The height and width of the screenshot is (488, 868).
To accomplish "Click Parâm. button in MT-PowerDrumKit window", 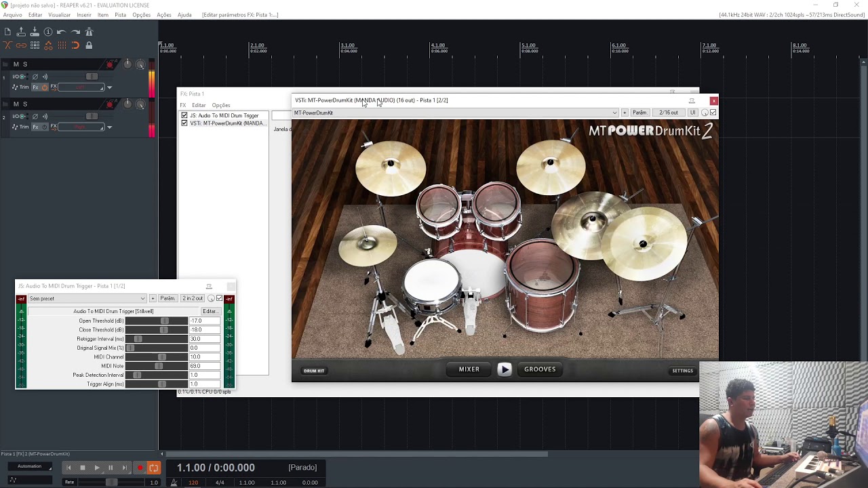I will pyautogui.click(x=639, y=113).
